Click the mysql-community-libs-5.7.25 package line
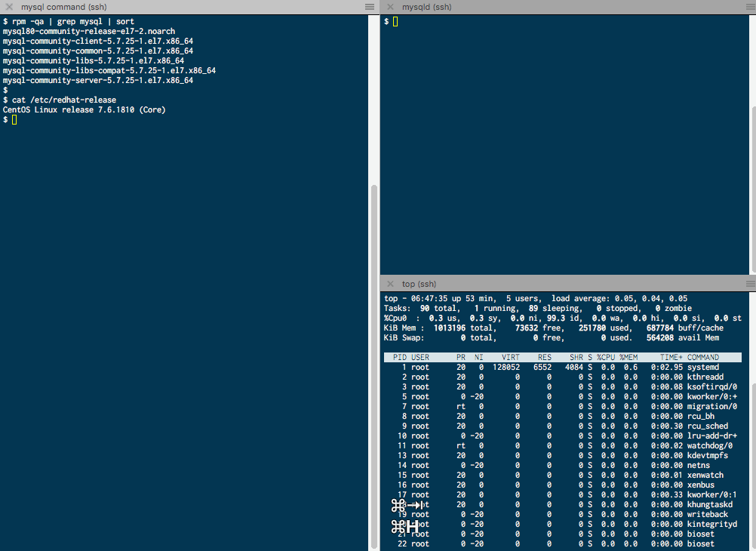Screen dimensions: 756x551 (94, 61)
